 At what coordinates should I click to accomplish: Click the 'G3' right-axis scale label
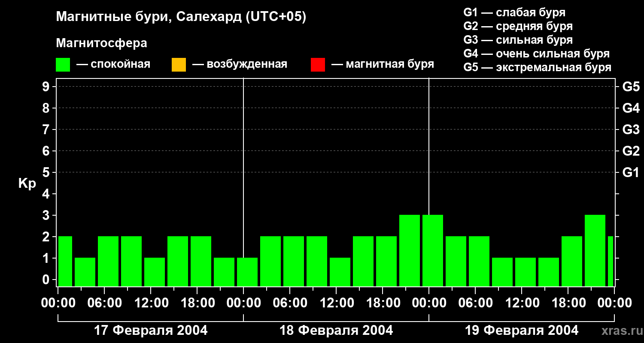click(631, 129)
